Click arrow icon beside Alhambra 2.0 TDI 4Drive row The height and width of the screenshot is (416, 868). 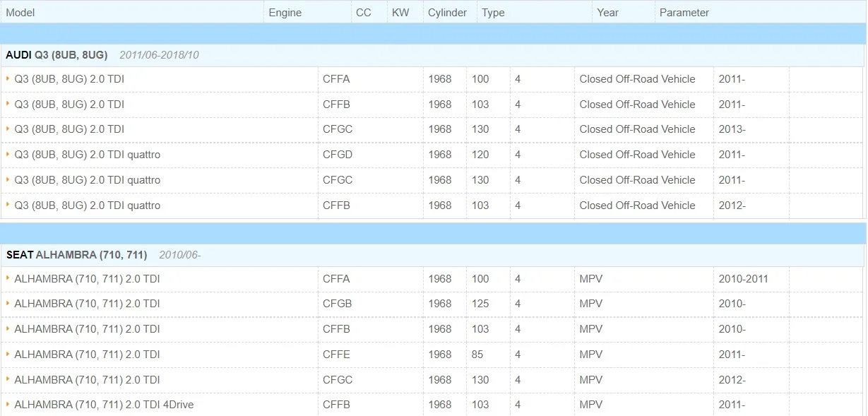(8, 405)
